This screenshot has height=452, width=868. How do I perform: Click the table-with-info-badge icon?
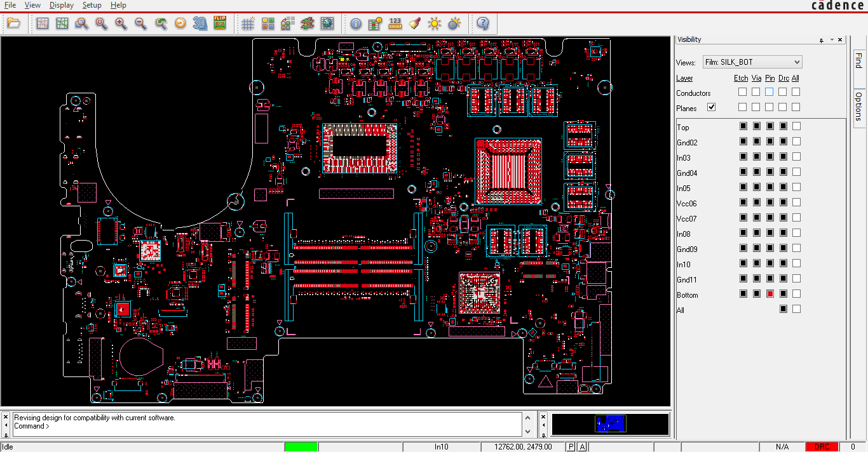(x=375, y=24)
